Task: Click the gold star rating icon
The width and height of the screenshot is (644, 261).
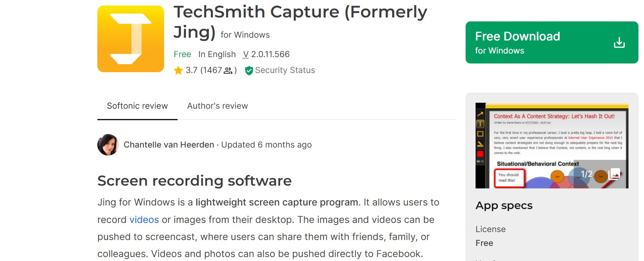Action: pyautogui.click(x=178, y=71)
